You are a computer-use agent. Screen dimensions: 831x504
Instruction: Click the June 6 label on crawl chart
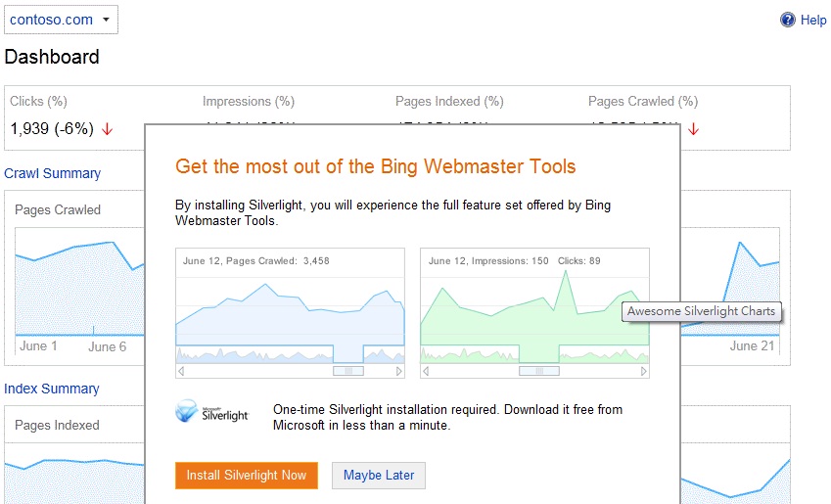[x=107, y=346]
